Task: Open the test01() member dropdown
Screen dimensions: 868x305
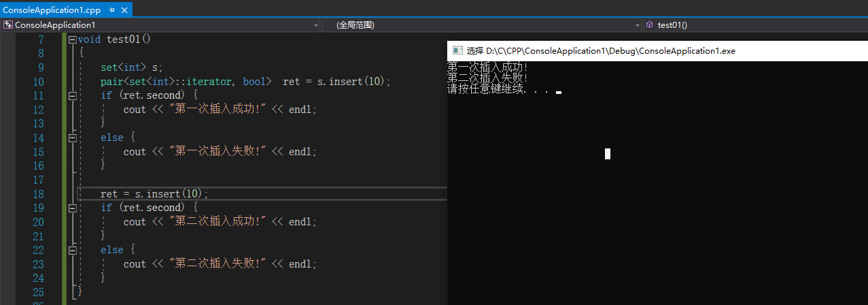Action: (x=754, y=25)
